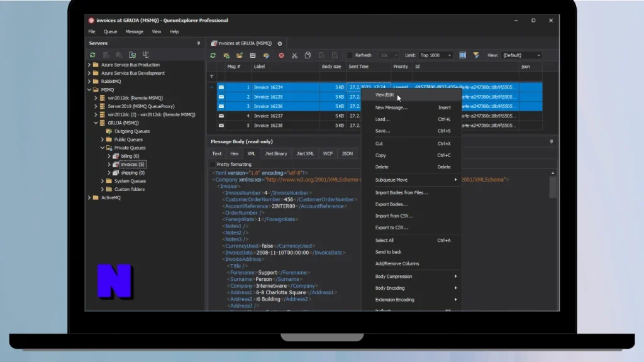Click the blue columns chooser icon in toolbar
Viewport: 644px width, 362px height.
tap(462, 55)
